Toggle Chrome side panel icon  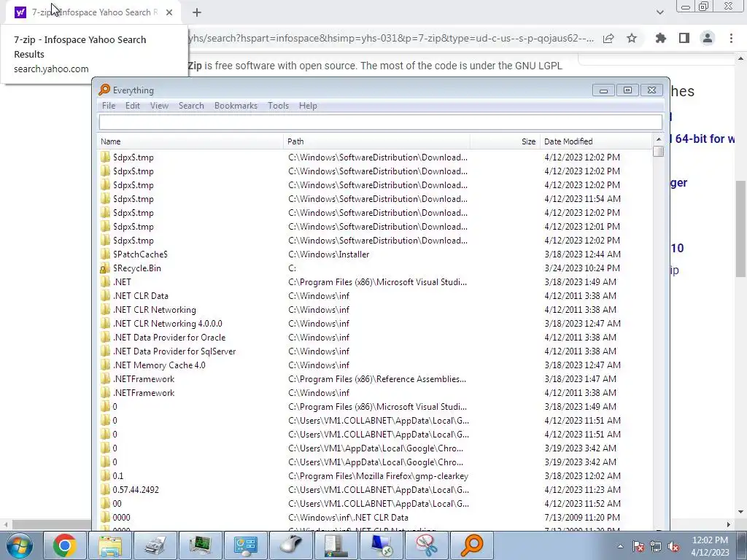(x=684, y=38)
